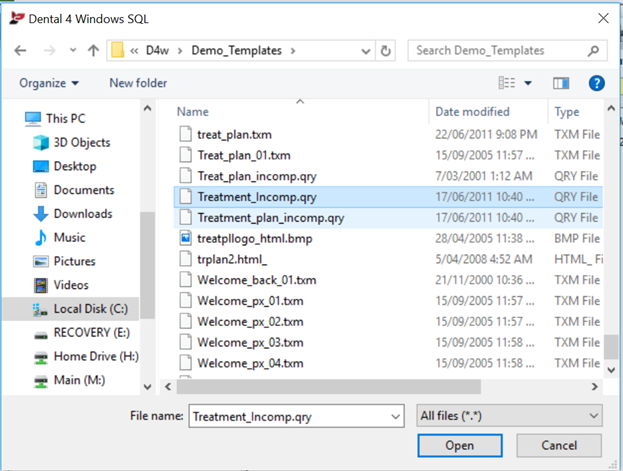623x471 pixels.
Task: Select the file trplan2.html_
Action: click(x=232, y=259)
